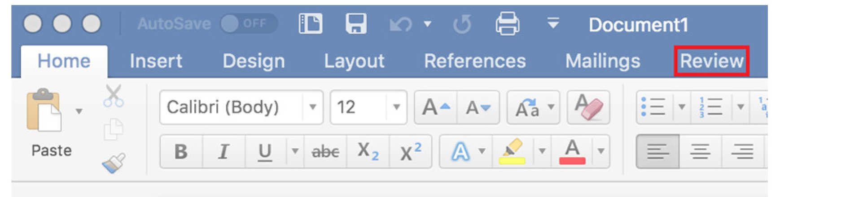Apply Subscript formatting
Image resolution: width=868 pixels, height=197 pixels.
368,151
